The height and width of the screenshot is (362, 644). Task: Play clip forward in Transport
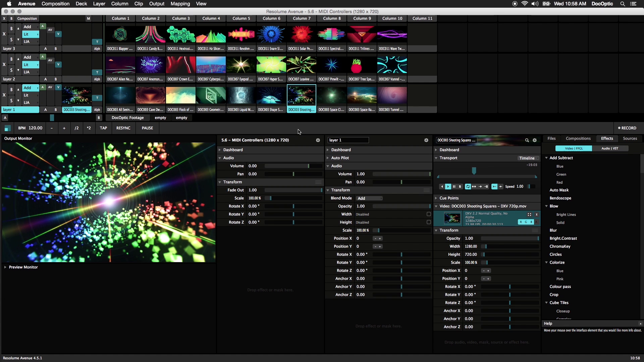tap(448, 186)
